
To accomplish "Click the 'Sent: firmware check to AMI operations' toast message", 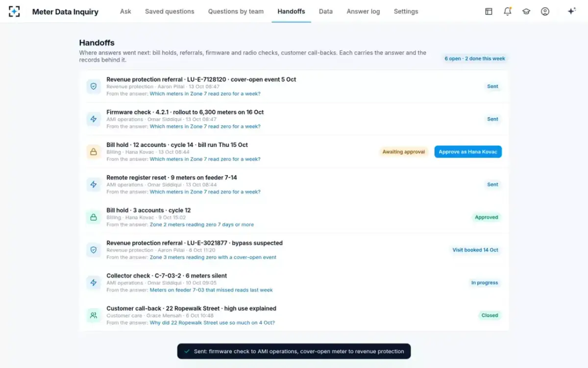I will 294,351.
